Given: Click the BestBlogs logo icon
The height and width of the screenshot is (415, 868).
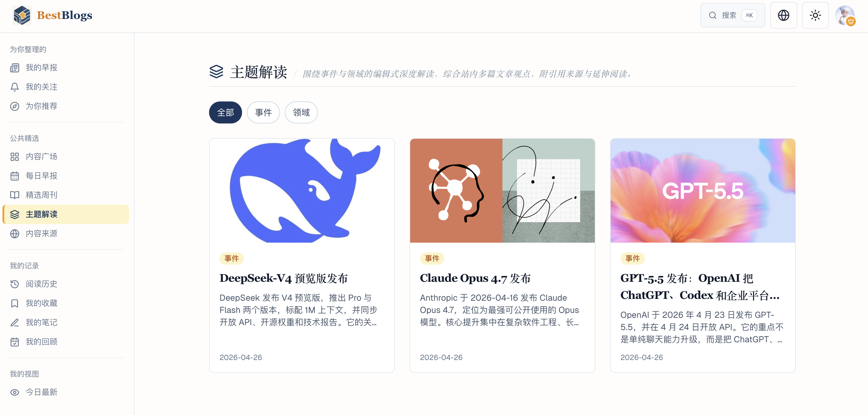Looking at the screenshot, I should click(22, 15).
